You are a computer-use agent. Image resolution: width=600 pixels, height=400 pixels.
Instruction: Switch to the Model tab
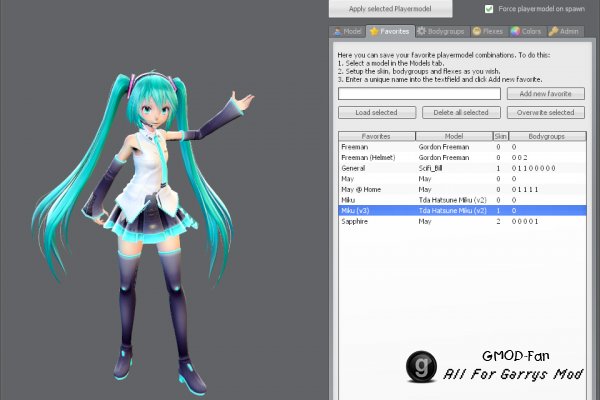tap(348, 31)
